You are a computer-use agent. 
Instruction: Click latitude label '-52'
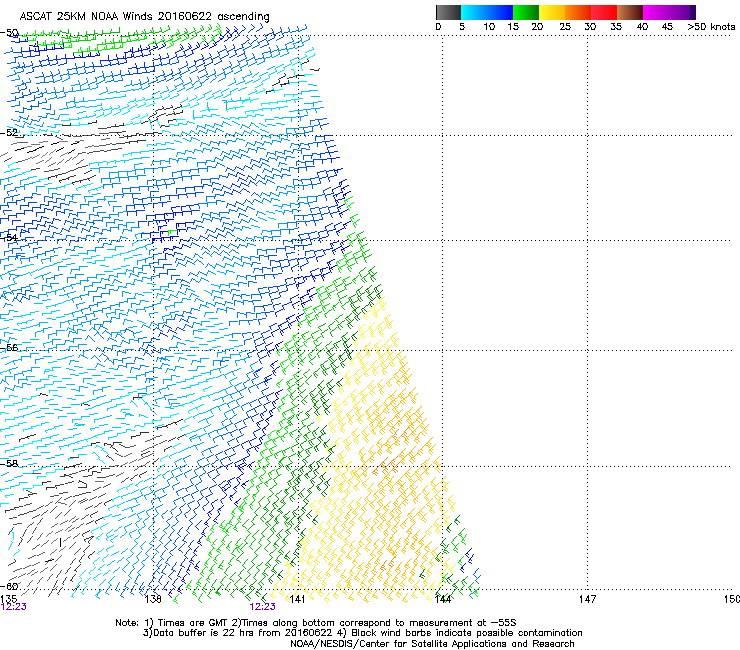point(9,133)
